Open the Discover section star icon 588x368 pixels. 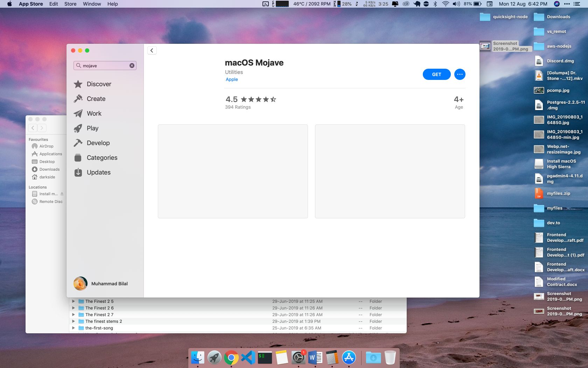point(78,84)
